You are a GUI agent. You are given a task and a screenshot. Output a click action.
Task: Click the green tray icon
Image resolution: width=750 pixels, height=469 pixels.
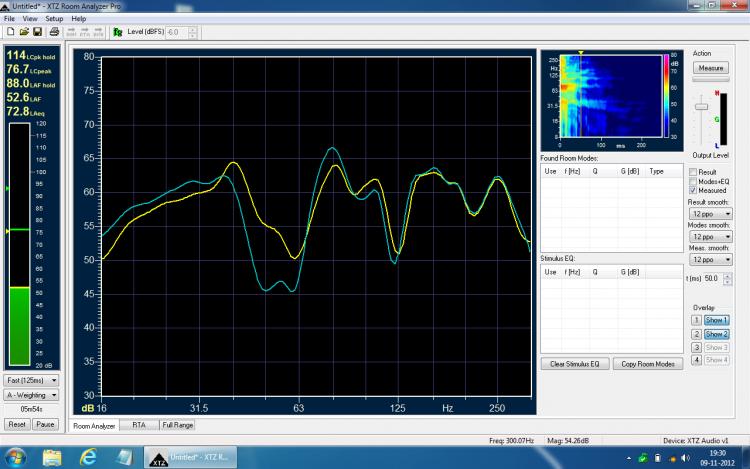pos(643,458)
